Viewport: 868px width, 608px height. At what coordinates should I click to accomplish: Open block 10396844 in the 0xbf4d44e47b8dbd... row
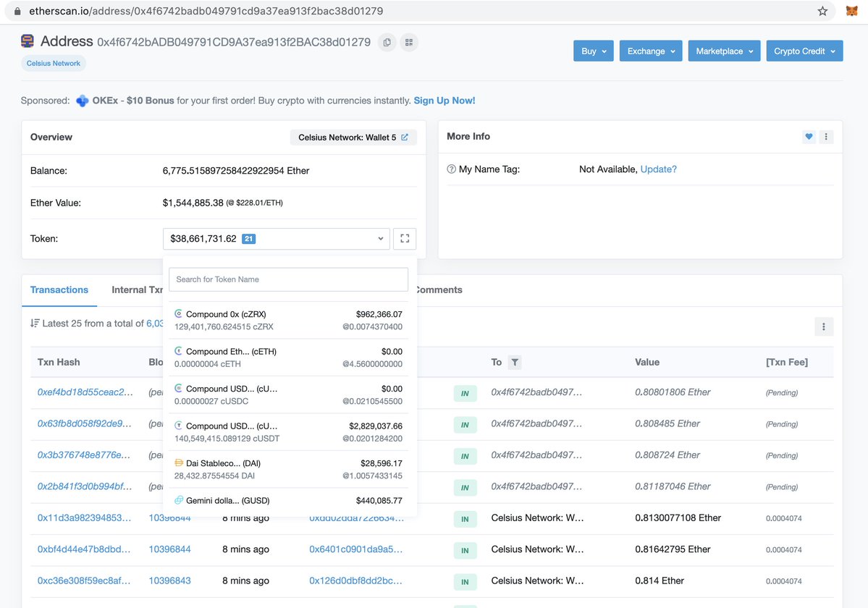169,550
